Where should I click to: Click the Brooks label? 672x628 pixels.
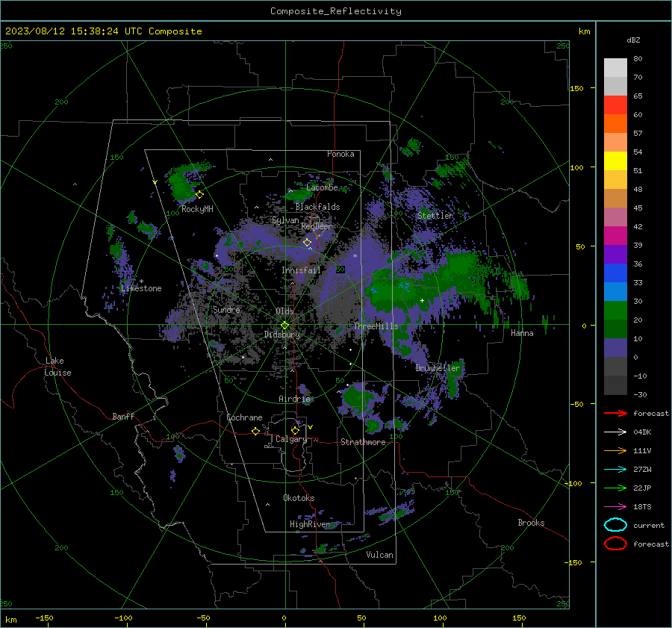[x=531, y=523]
